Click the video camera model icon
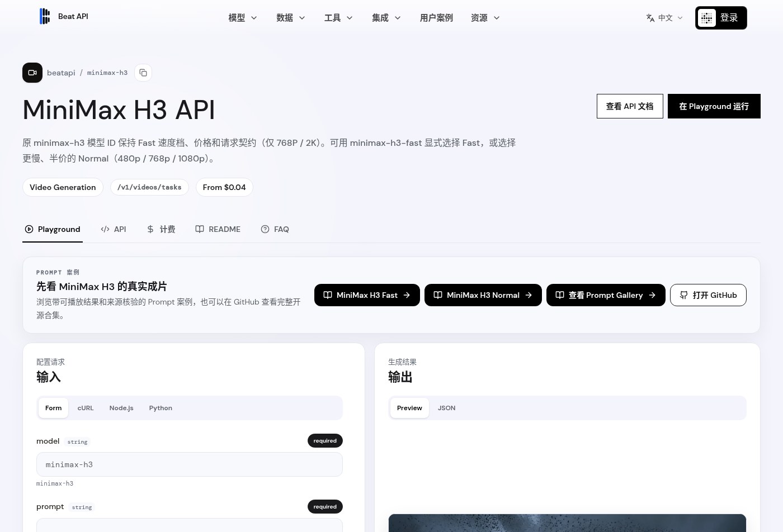The height and width of the screenshot is (532, 783). (32, 73)
